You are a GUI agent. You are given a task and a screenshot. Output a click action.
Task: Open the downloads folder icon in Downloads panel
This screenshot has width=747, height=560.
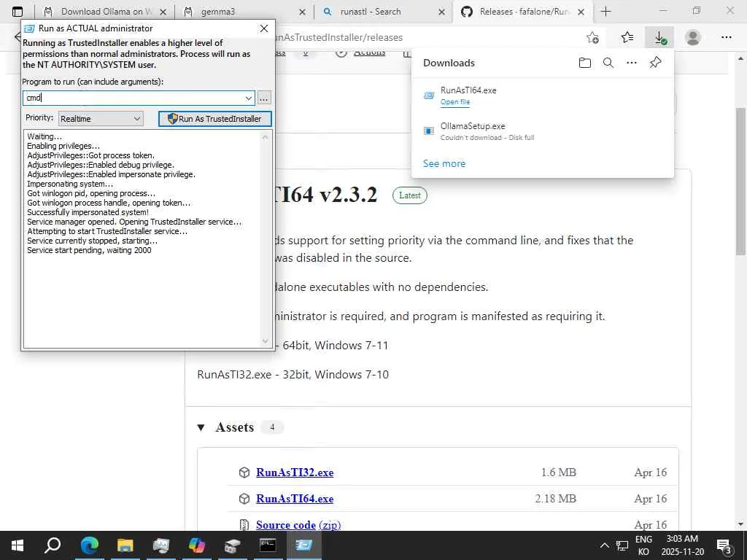585,63
